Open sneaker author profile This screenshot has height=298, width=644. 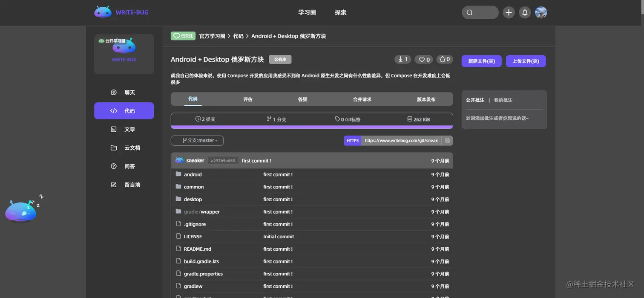pos(195,161)
